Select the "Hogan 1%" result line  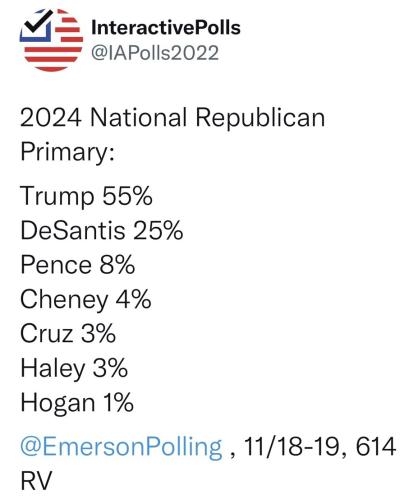pyautogui.click(x=77, y=403)
